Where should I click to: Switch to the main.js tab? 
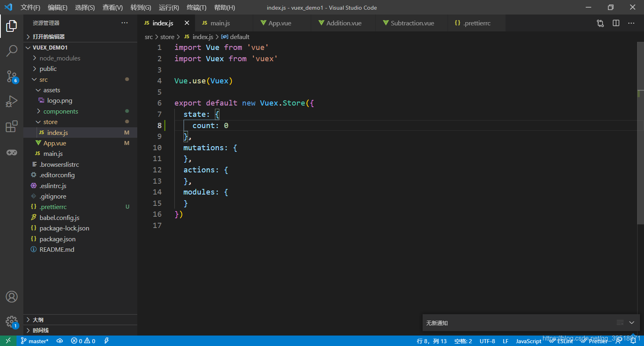[224, 23]
